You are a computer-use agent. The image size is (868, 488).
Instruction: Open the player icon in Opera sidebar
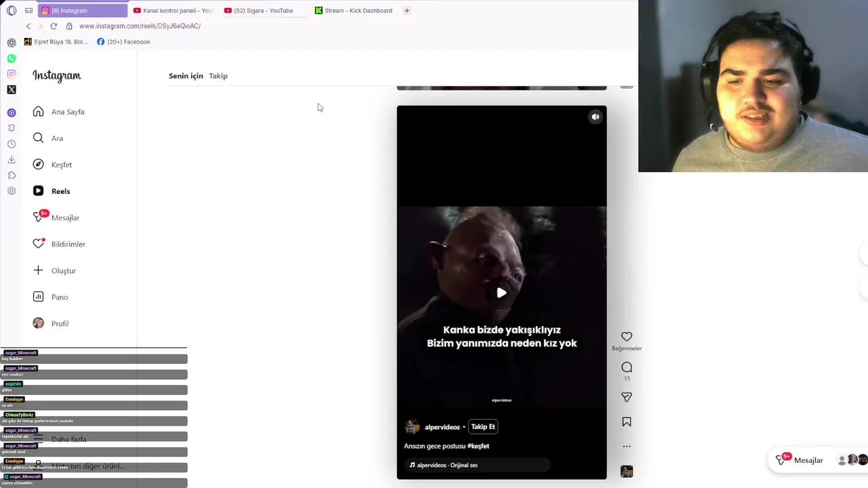click(12, 113)
